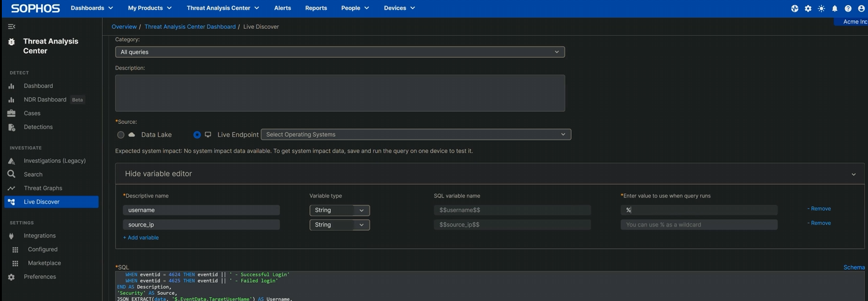Image resolution: width=868 pixels, height=301 pixels.
Task: Click the Live Endpoint monitor icon
Action: pos(208,134)
